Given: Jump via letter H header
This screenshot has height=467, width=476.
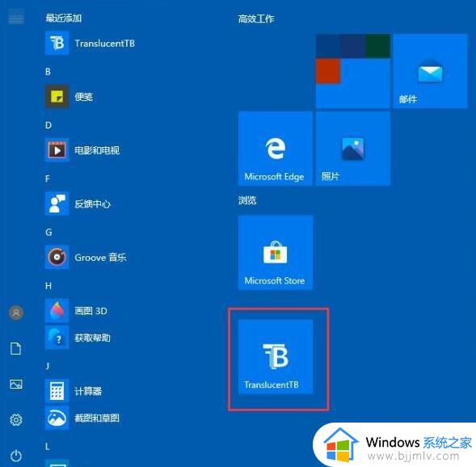Looking at the screenshot, I should pos(48,285).
